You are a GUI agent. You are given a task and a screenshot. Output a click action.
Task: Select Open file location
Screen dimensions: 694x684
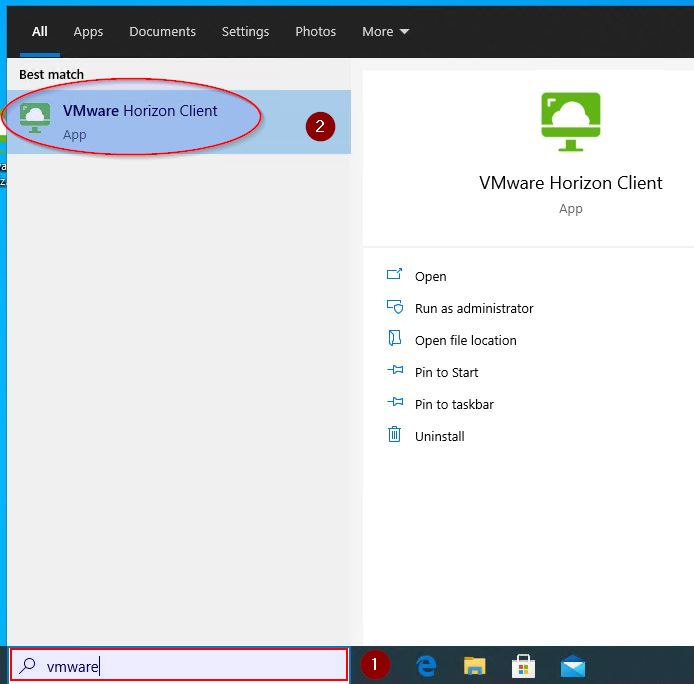[x=465, y=340]
